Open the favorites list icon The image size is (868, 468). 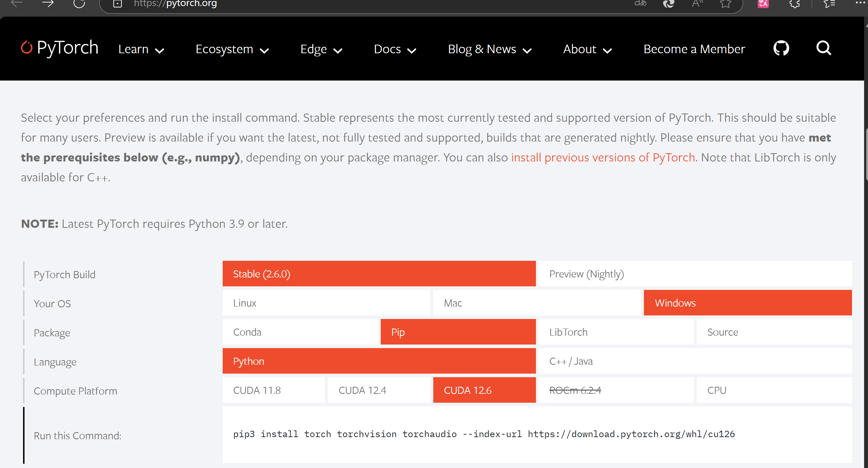pyautogui.click(x=829, y=4)
